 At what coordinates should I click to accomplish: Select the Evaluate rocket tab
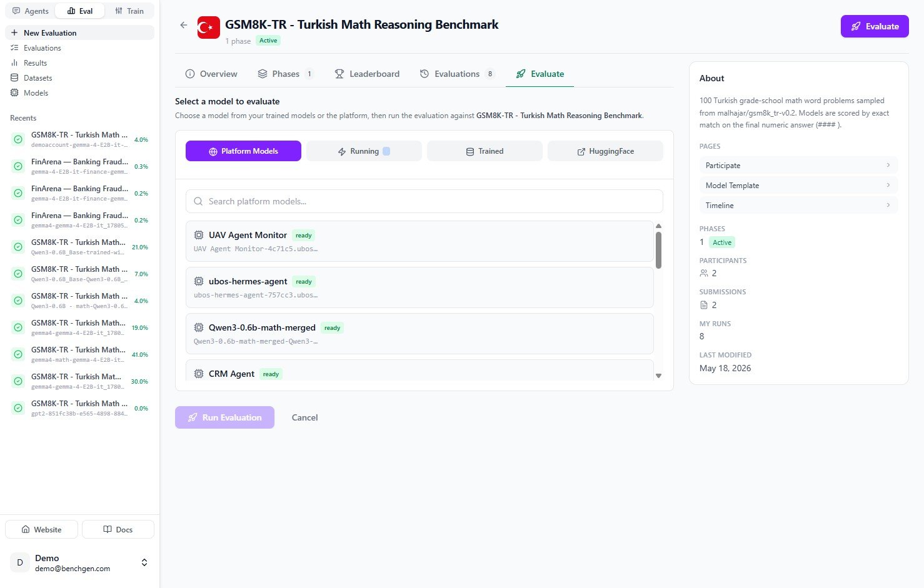pyautogui.click(x=540, y=74)
